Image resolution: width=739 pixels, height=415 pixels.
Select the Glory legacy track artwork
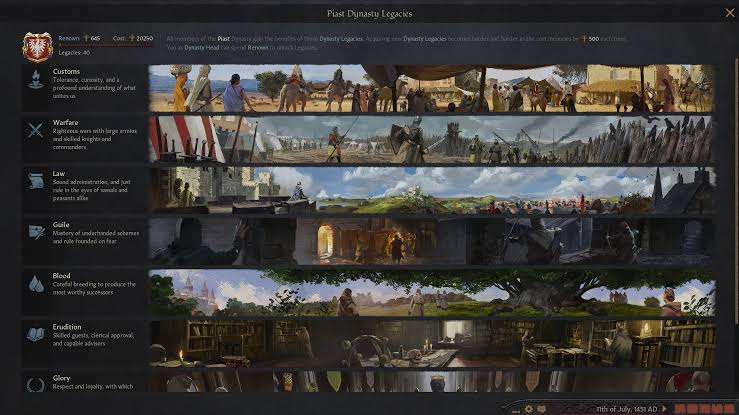click(431, 382)
